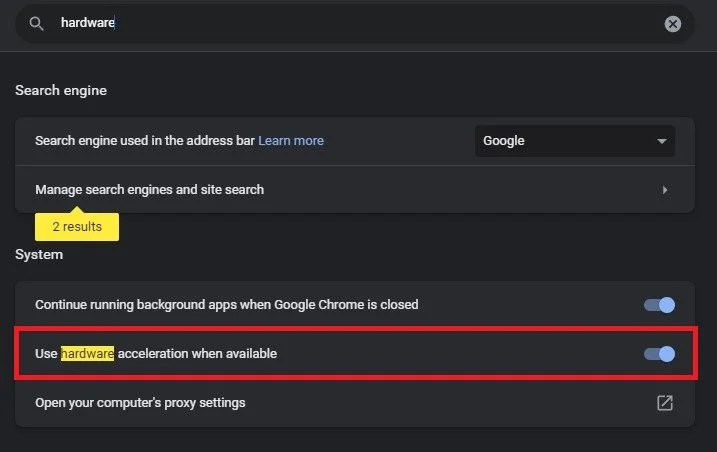Screen dimensions: 717x452
Task: Toggle background apps running when Chrome is closed
Action: pyautogui.click(x=660, y=304)
